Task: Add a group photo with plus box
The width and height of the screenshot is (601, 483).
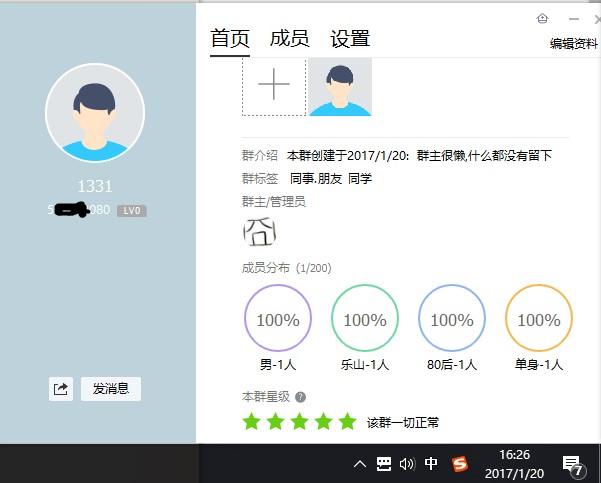Action: coord(274,85)
